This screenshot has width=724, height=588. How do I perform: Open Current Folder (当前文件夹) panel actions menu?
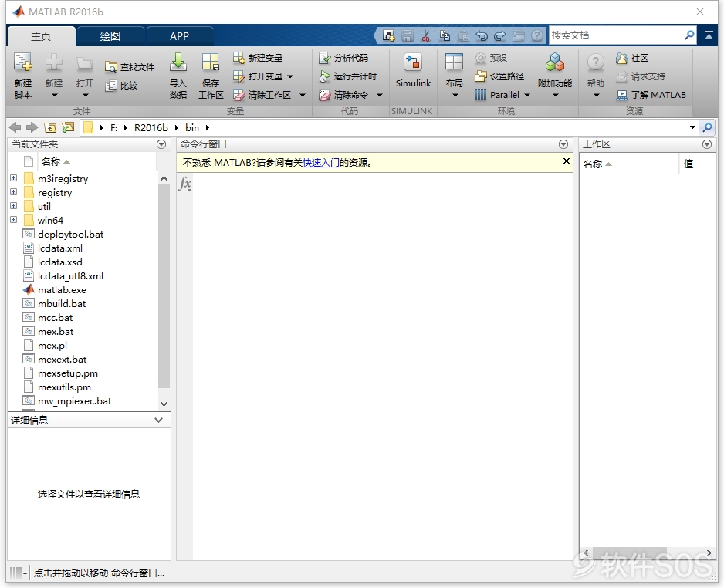point(161,144)
